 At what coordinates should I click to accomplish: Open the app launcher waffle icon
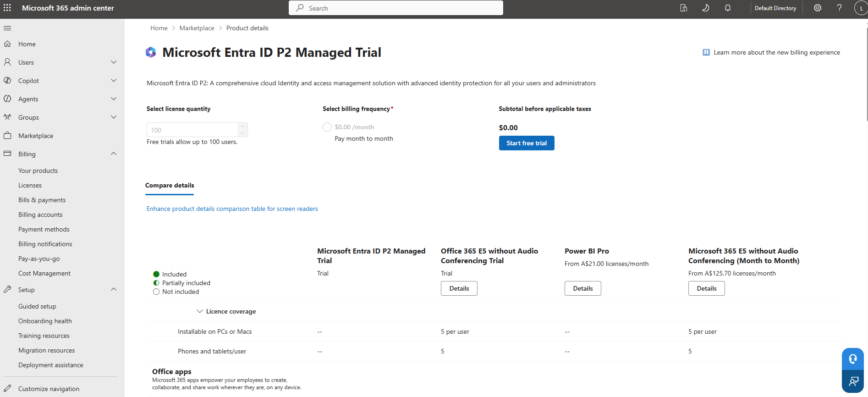click(x=7, y=8)
